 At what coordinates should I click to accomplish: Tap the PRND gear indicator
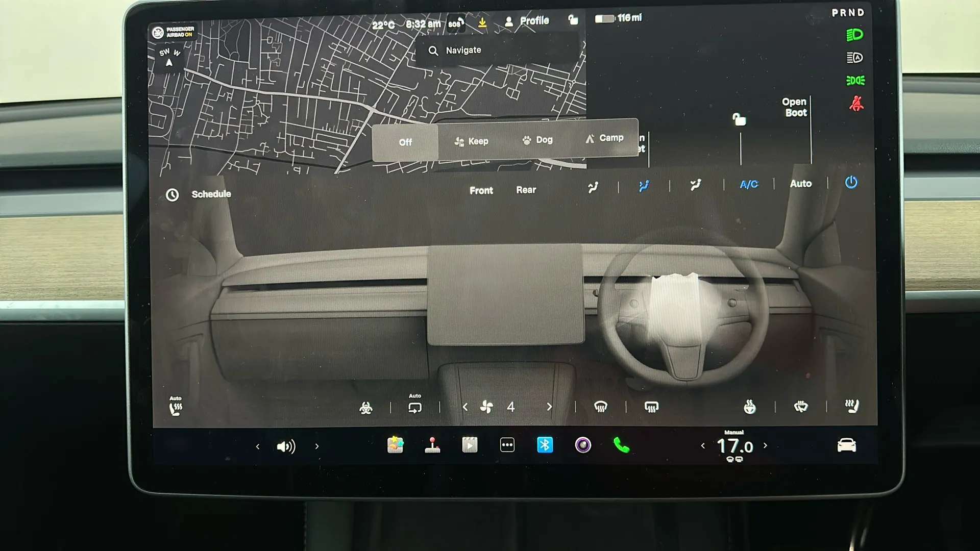pyautogui.click(x=848, y=13)
